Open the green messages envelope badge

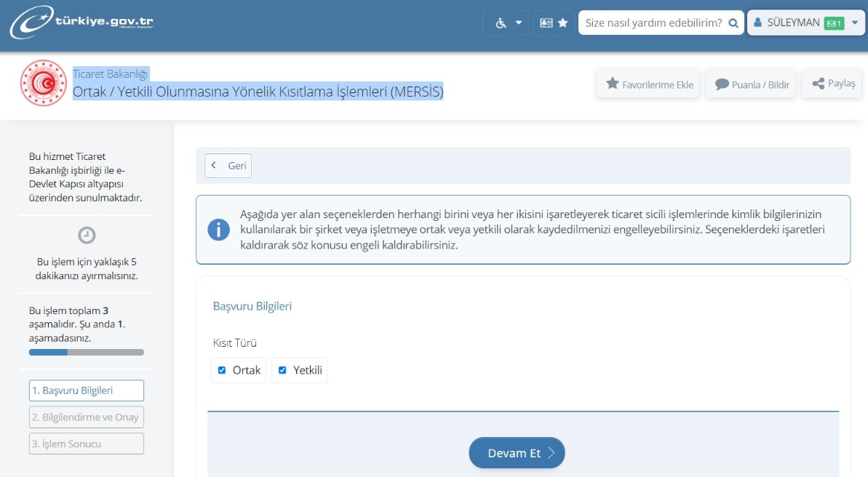834,23
